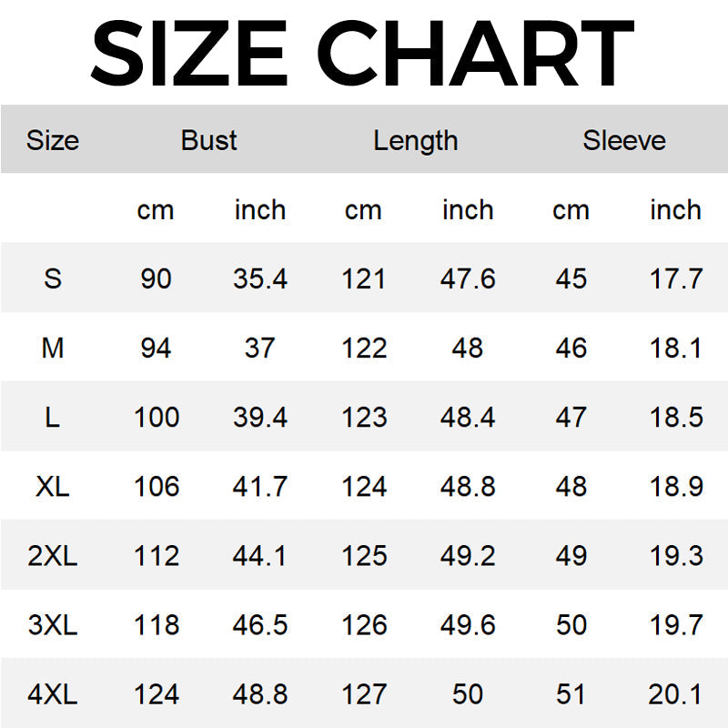Click the S size row label
The height and width of the screenshot is (728, 728).
pyautogui.click(x=53, y=278)
